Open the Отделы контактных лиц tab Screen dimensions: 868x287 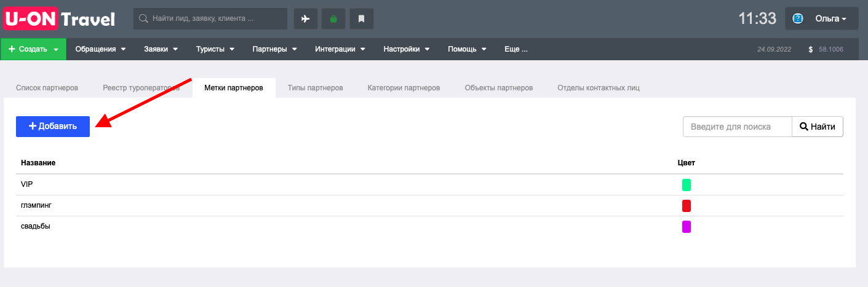coord(599,88)
